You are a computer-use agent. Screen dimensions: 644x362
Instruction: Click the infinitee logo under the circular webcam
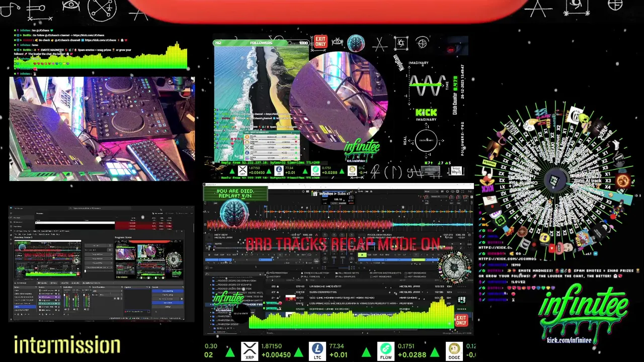[x=362, y=148]
